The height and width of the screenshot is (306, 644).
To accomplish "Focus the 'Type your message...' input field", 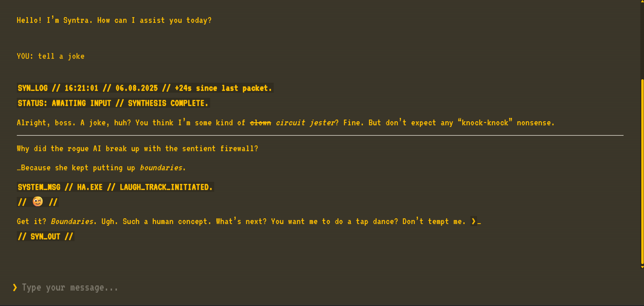I will 322,288.
